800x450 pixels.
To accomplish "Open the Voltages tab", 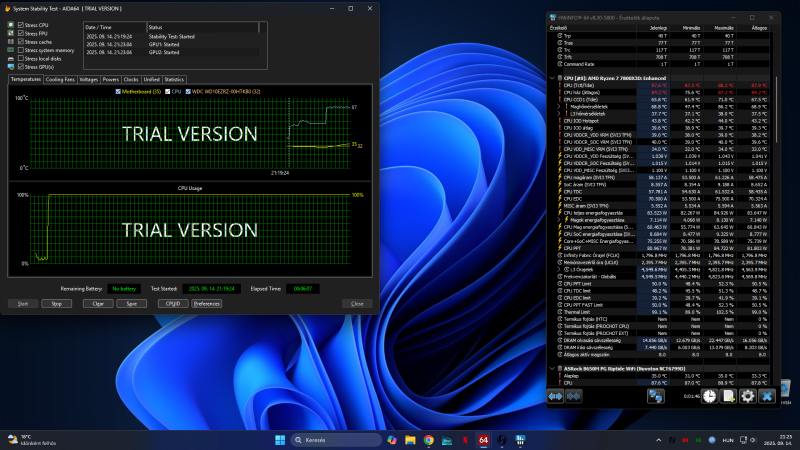I will (x=89, y=80).
